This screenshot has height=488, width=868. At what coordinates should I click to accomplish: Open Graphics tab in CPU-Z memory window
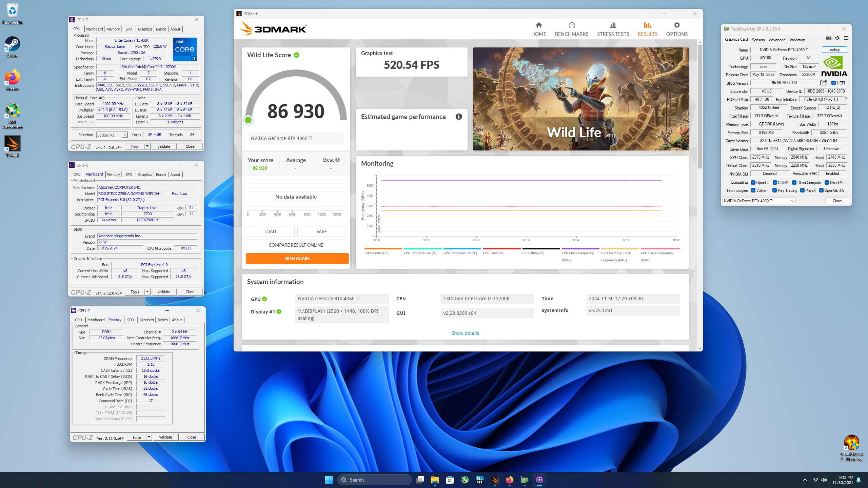click(146, 320)
